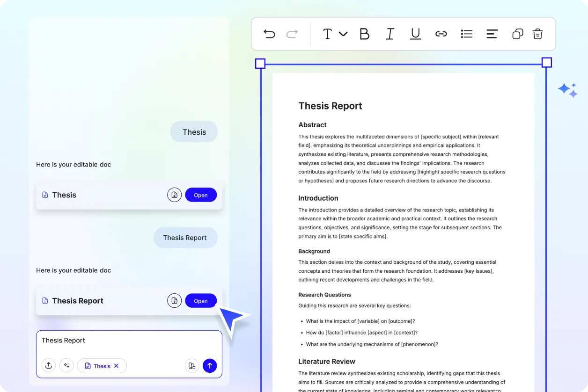Toggle bold formatting
The image size is (588, 392).
pos(364,34)
